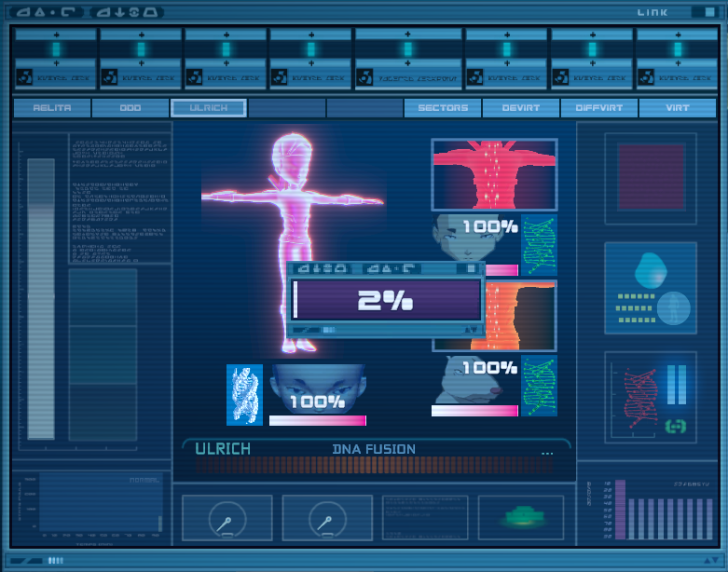The image size is (728, 572).
Task: Select the round body silhouette icon
Action: pos(674,308)
